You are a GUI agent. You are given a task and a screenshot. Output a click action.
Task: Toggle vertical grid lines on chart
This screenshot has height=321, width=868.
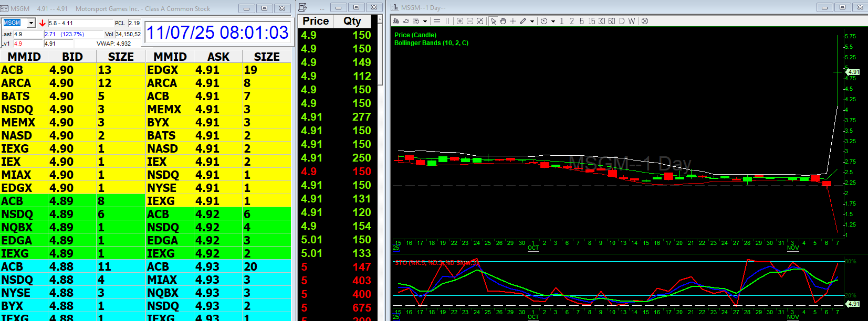(x=447, y=21)
